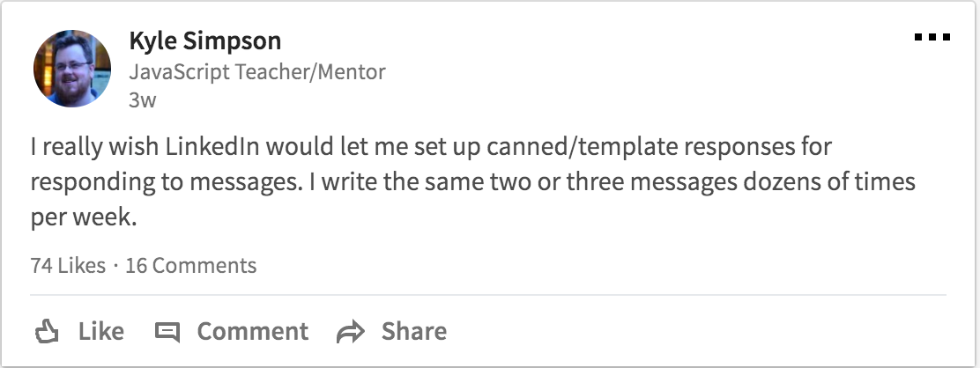Open the three-dot post options menu
This screenshot has width=980, height=368.
click(932, 38)
